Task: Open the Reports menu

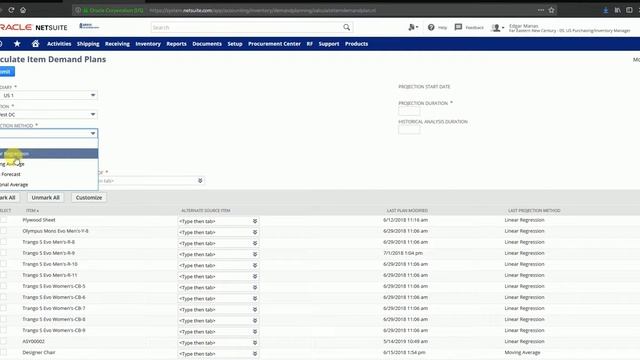Action: point(176,44)
